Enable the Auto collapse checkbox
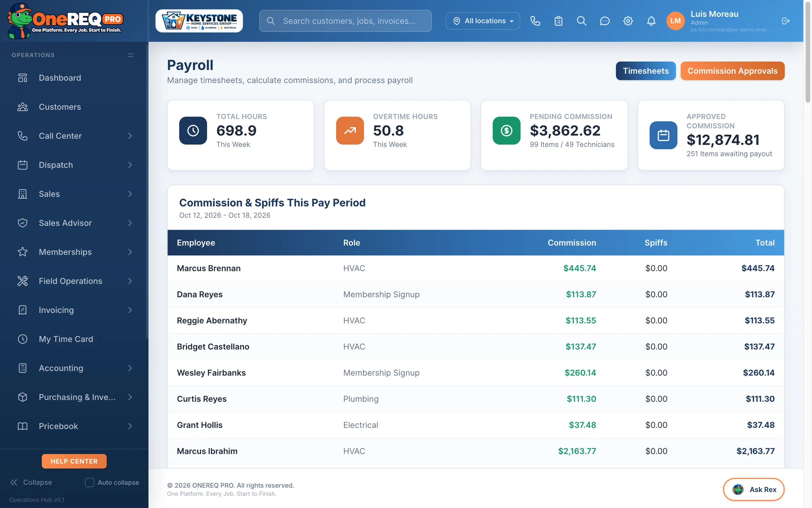This screenshot has height=508, width=812. click(89, 482)
